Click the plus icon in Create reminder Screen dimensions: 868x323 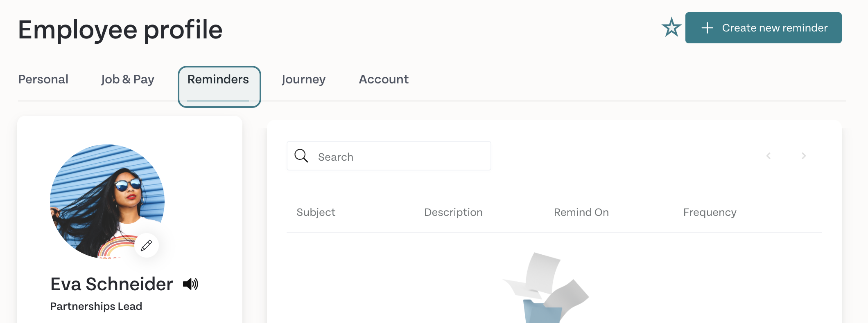(707, 28)
